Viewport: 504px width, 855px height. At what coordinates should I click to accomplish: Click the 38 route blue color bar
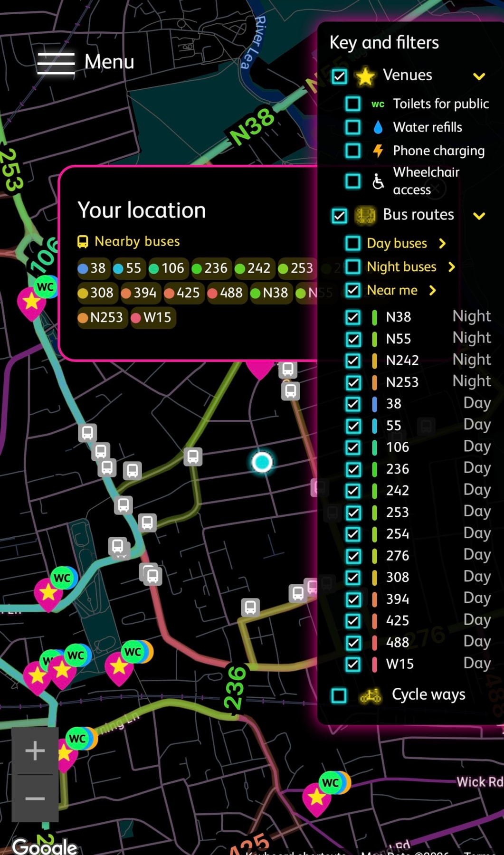(x=375, y=404)
